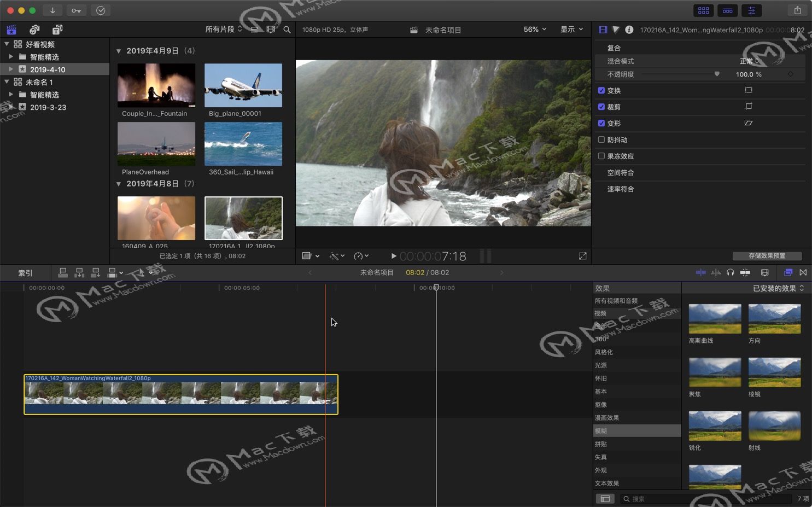The height and width of the screenshot is (507, 812).
Task: Add keyframe for 不透明度 opacity
Action: (x=791, y=74)
